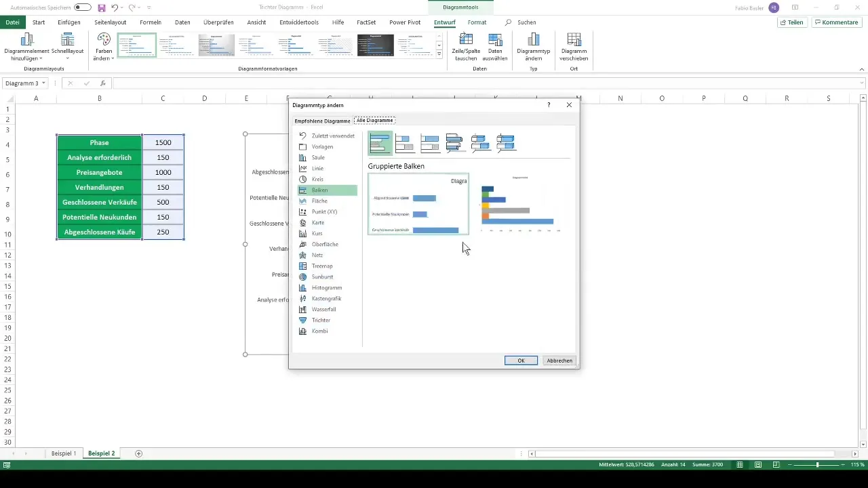Click zoom slider handle in status bar
Image resolution: width=868 pixels, height=488 pixels.
click(817, 465)
